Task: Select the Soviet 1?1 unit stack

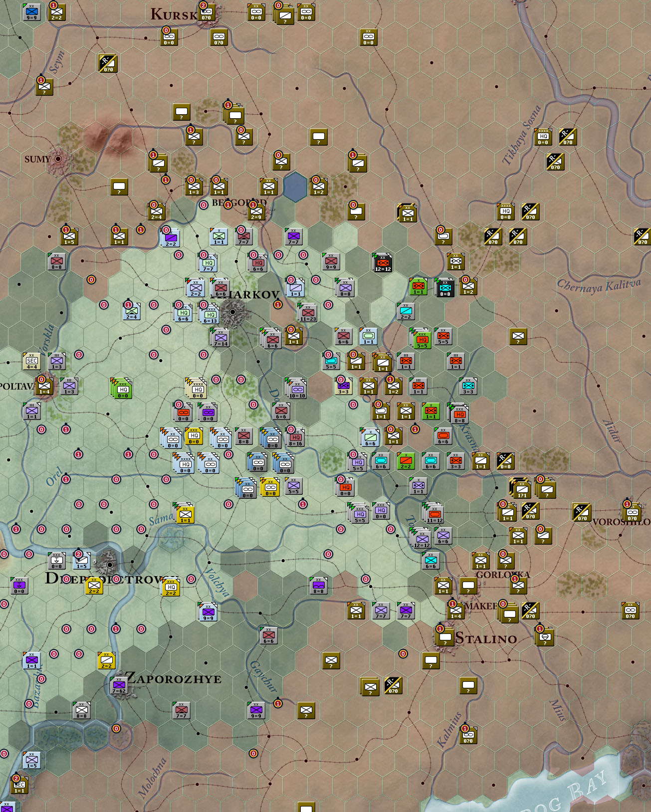Action: point(521,488)
